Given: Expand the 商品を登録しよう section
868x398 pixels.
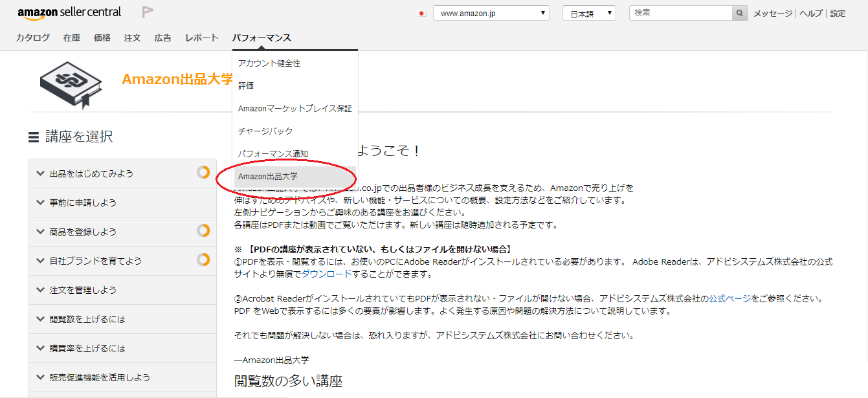Looking at the screenshot, I should tap(122, 232).
